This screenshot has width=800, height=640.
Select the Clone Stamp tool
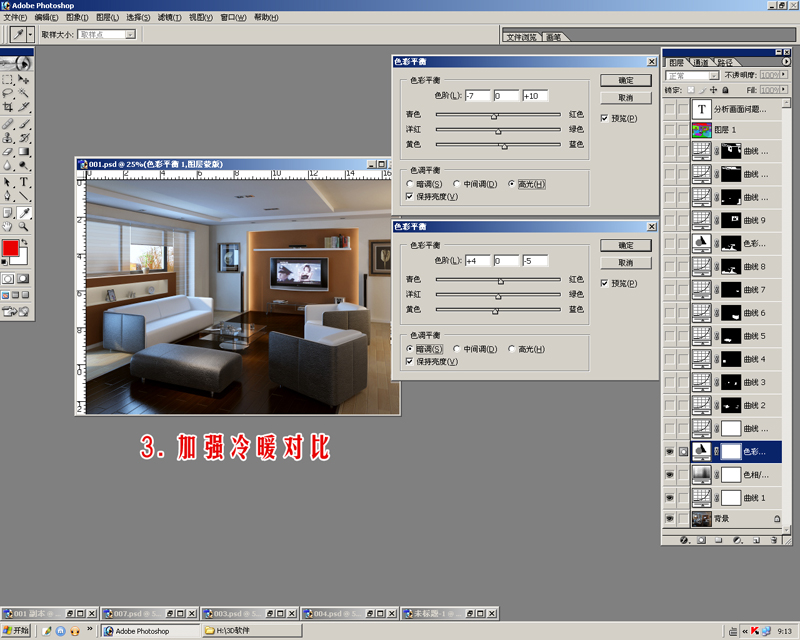tap(8, 138)
